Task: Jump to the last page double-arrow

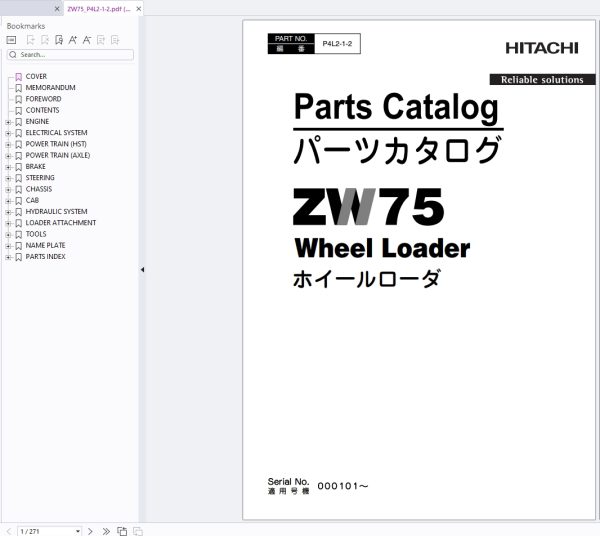Action: 106,531
